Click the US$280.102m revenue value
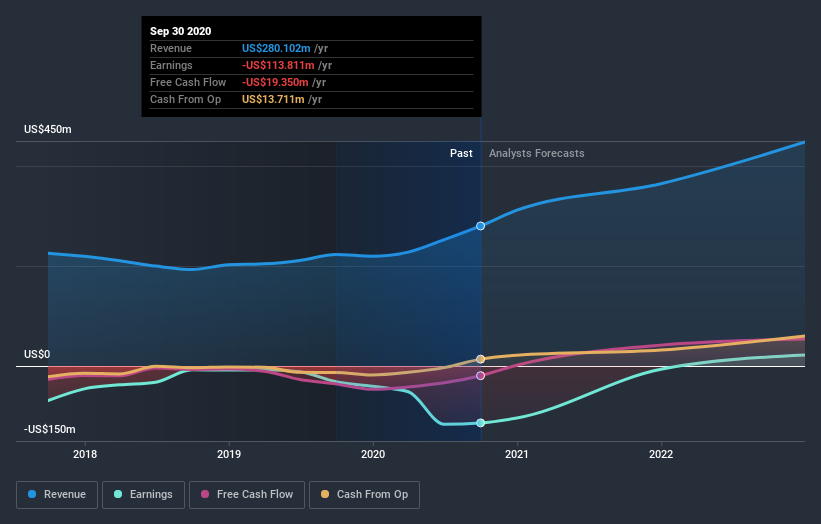 coord(276,48)
